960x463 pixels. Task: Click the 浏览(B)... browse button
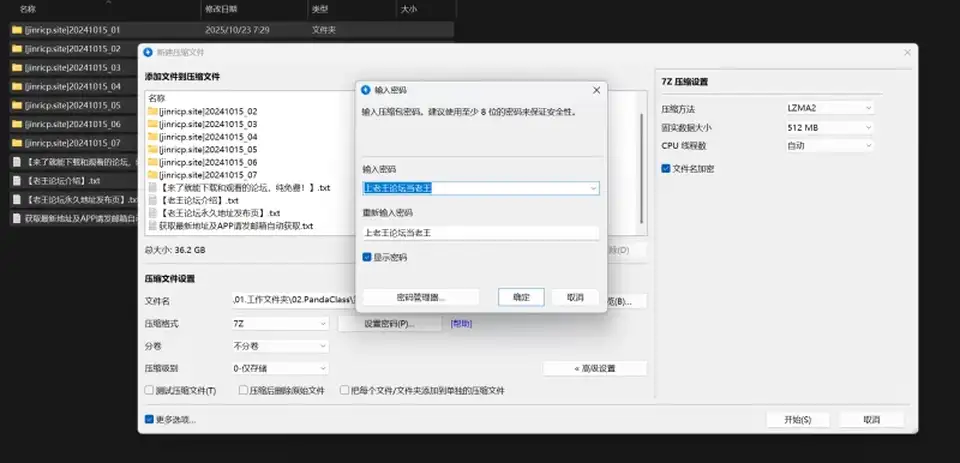coord(626,301)
